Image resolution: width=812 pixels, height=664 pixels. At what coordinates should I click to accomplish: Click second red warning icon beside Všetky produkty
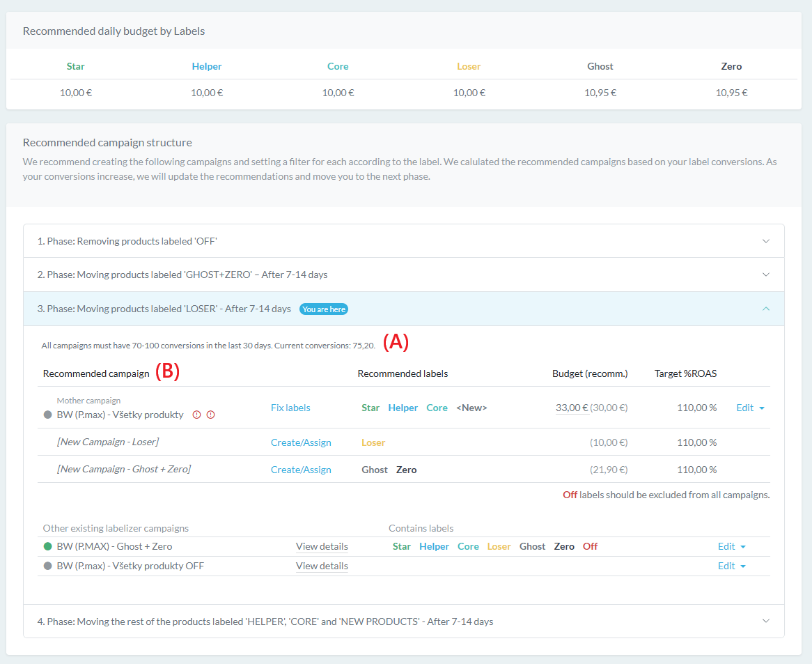point(211,415)
